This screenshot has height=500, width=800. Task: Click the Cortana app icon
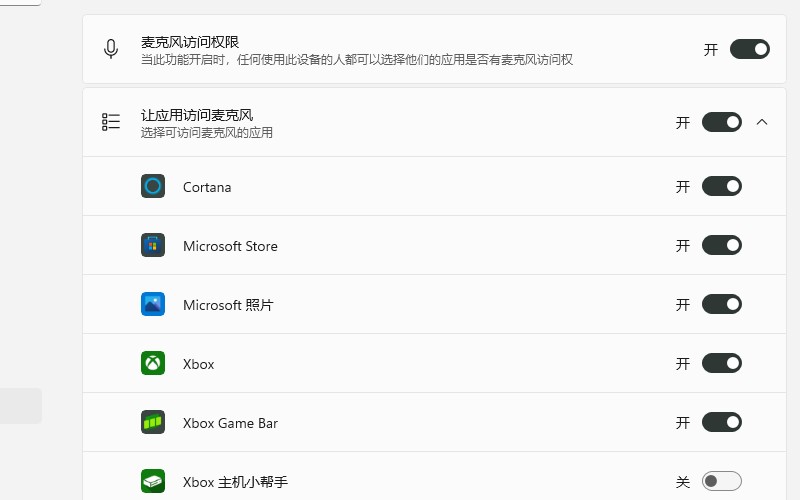(153, 186)
